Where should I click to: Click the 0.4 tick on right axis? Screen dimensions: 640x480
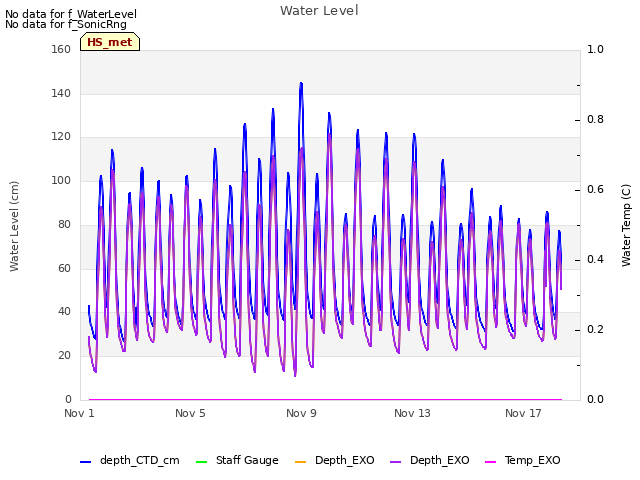[x=595, y=260]
